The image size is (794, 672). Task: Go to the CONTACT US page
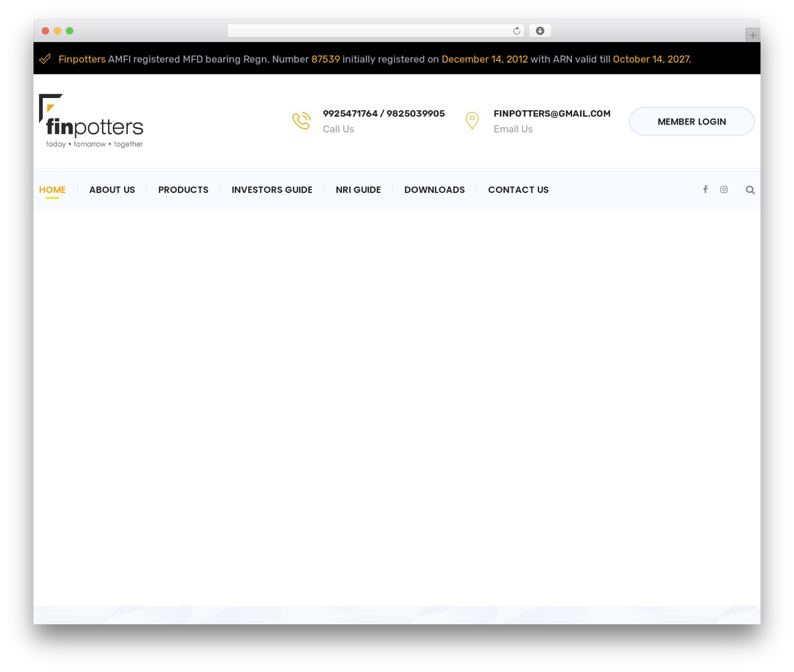coord(519,190)
